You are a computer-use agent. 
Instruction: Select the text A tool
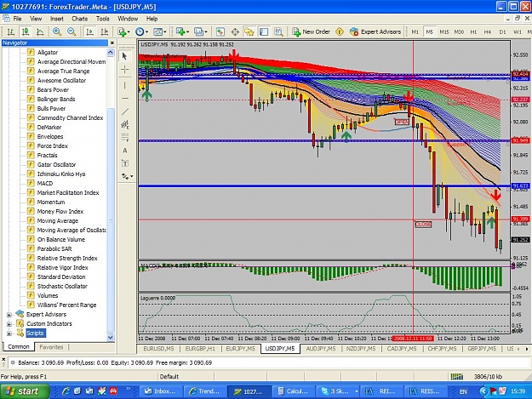tap(125, 151)
